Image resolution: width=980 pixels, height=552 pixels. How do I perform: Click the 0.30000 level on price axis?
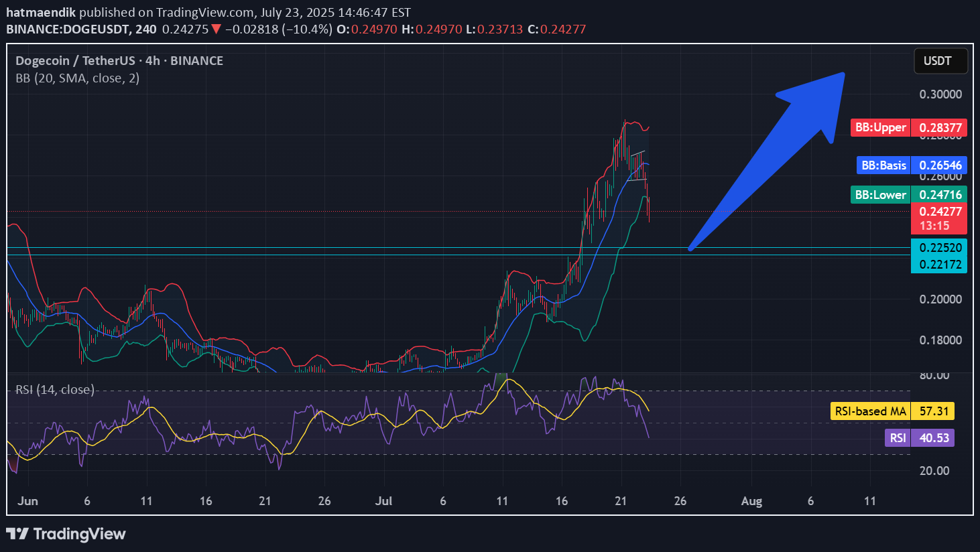[x=940, y=94]
